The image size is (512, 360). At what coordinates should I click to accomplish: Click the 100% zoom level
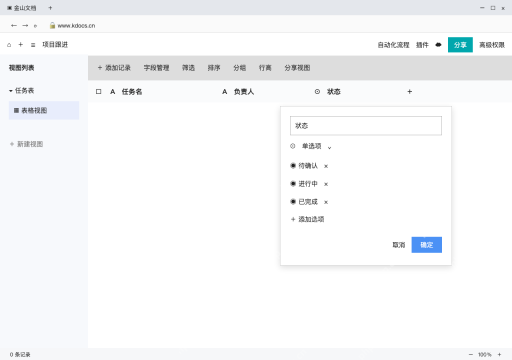point(485,354)
